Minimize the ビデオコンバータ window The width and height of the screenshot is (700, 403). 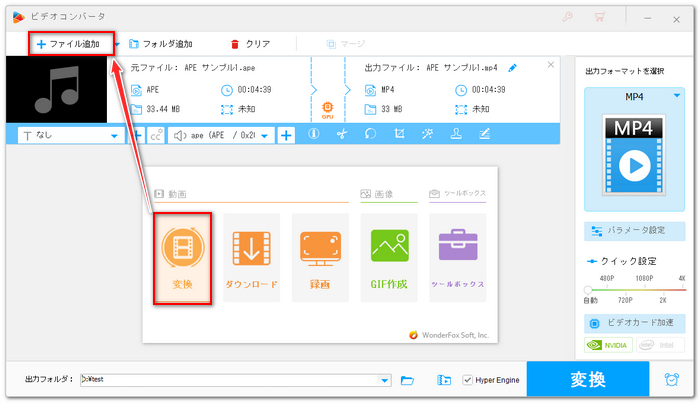click(x=647, y=18)
